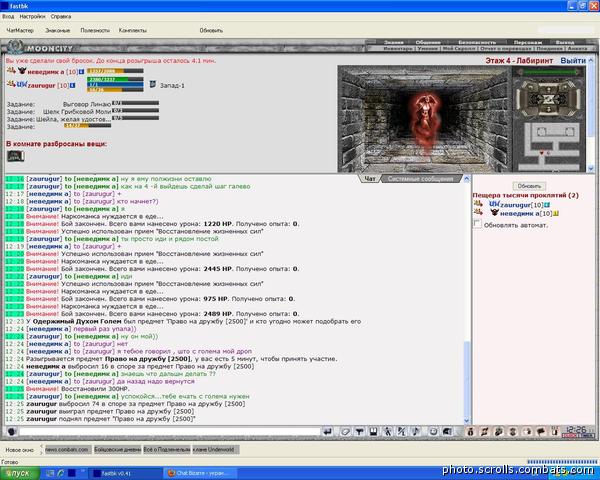Screen dimensions: 600x480
Task: Click the music note sound icon
Action: [416, 432]
